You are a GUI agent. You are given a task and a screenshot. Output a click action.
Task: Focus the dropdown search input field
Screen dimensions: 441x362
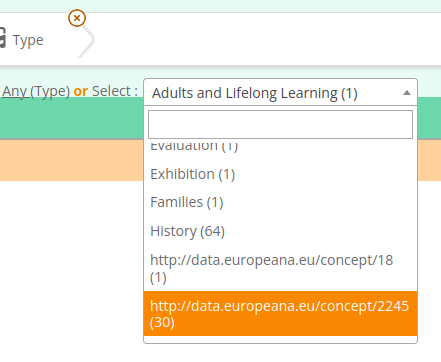pyautogui.click(x=280, y=125)
